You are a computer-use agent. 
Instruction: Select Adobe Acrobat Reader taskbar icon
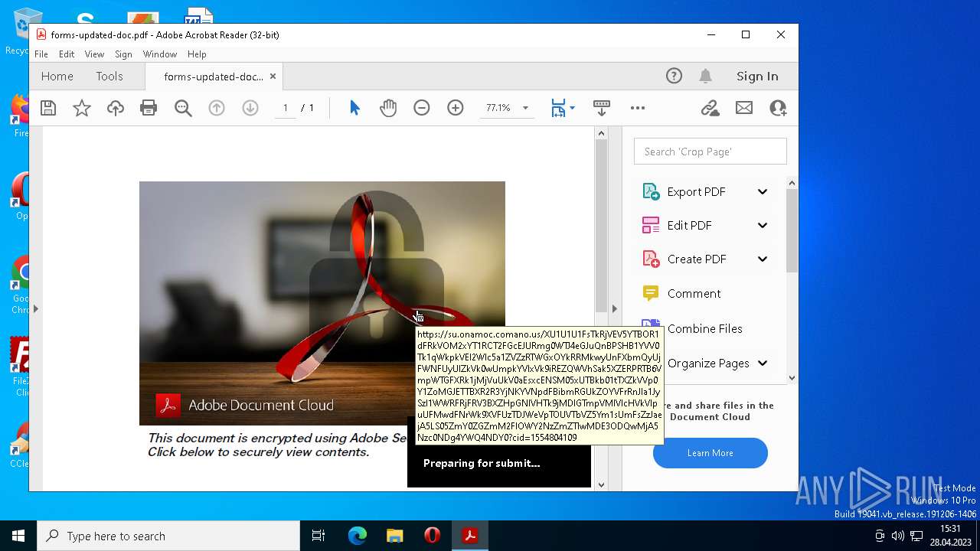click(470, 536)
